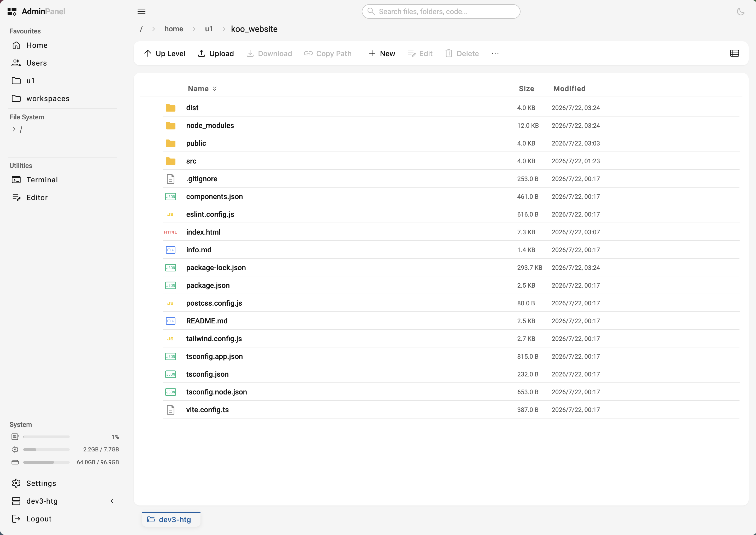Open Editor utility
The height and width of the screenshot is (535, 756).
tap(63, 197)
